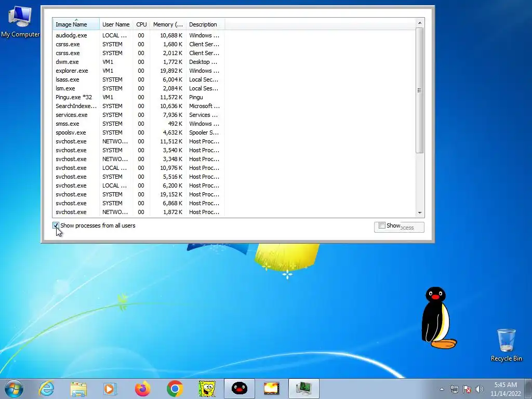Viewport: 532px width, 399px height.
Task: Select the Pingu.exe *32 process
Action: pos(138,97)
